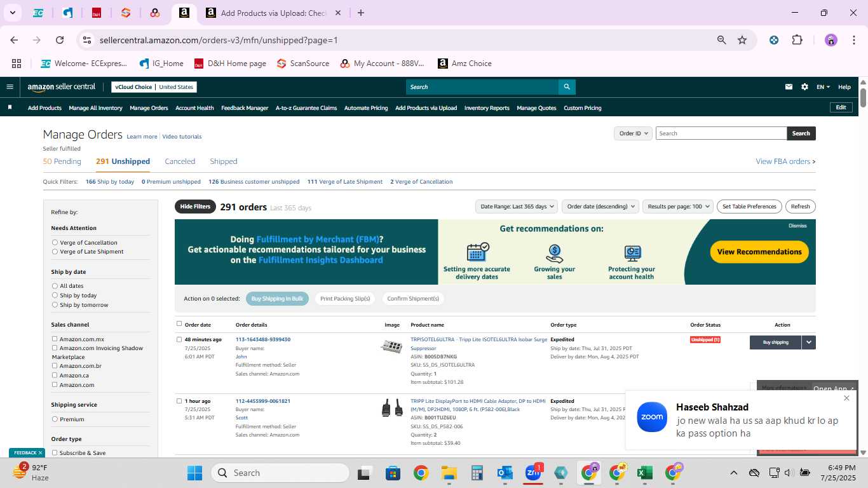Click the bookmark flag icon beside Add Products
This screenshot has width=868, height=488.
10,107
